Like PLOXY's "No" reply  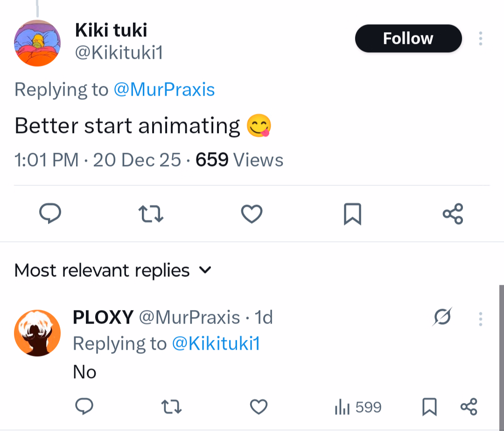pyautogui.click(x=258, y=407)
